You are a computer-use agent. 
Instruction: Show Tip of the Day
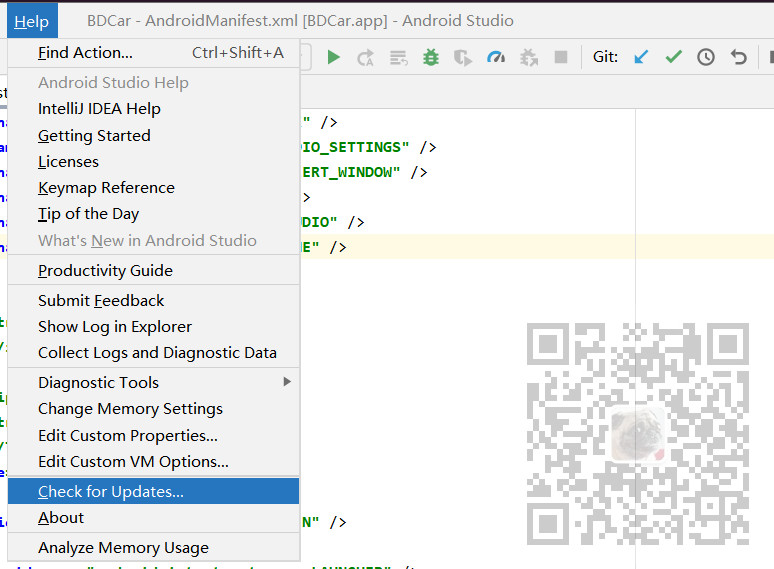[154, 214]
